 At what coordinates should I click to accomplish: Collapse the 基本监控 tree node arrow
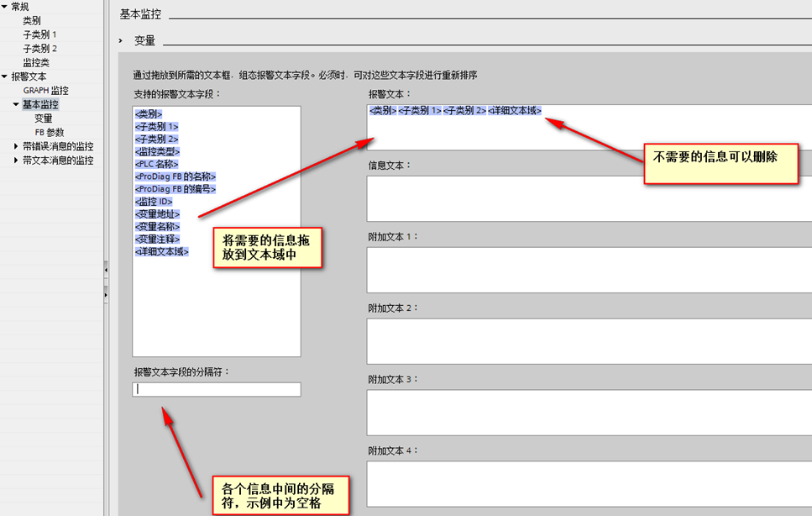coord(16,105)
